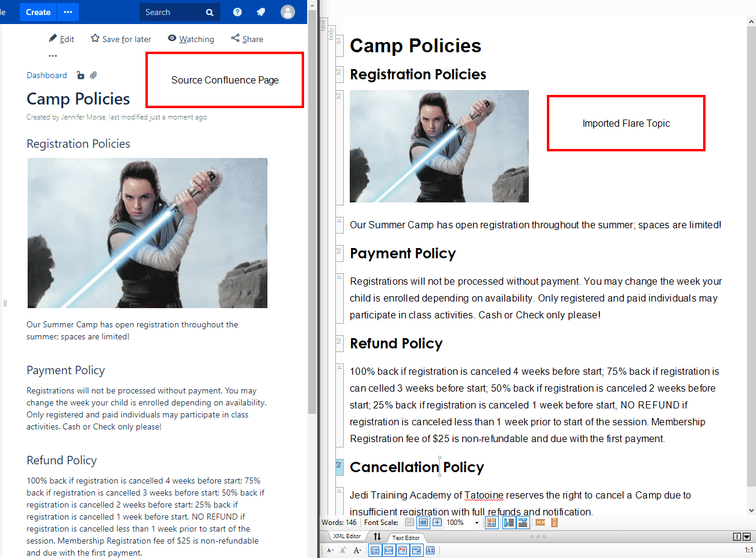Click the Dashboard breadcrumb link

tap(47, 75)
